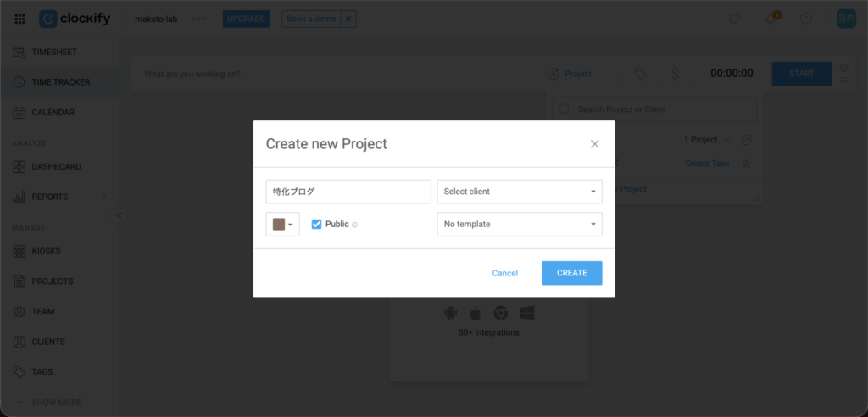Toggle the billable dollar sign icon

pyautogui.click(x=675, y=74)
